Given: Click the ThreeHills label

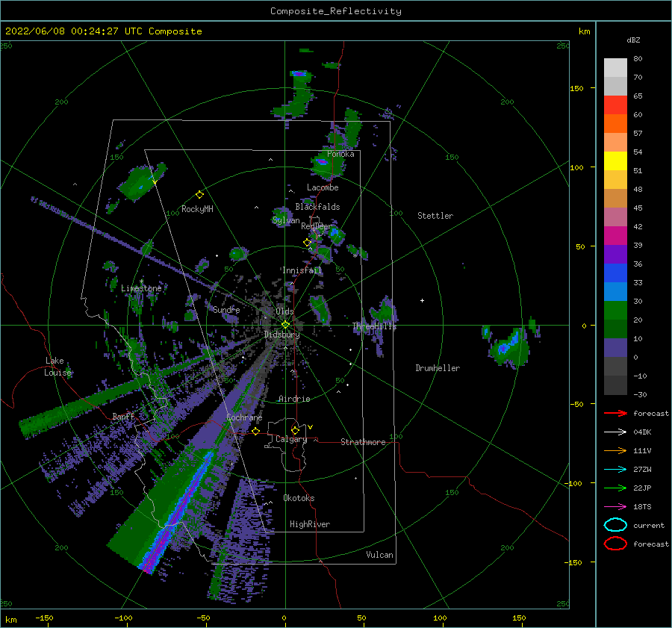Looking at the screenshot, I should pyautogui.click(x=374, y=326).
